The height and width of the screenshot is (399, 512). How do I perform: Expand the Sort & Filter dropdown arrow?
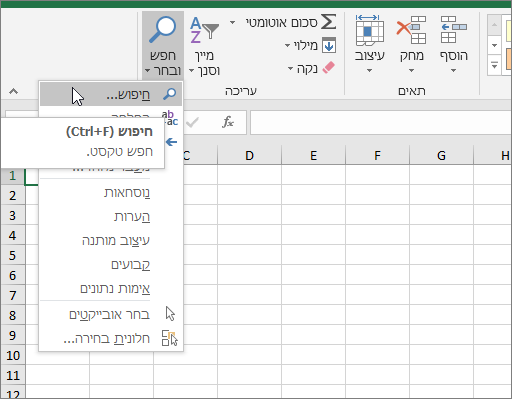191,71
